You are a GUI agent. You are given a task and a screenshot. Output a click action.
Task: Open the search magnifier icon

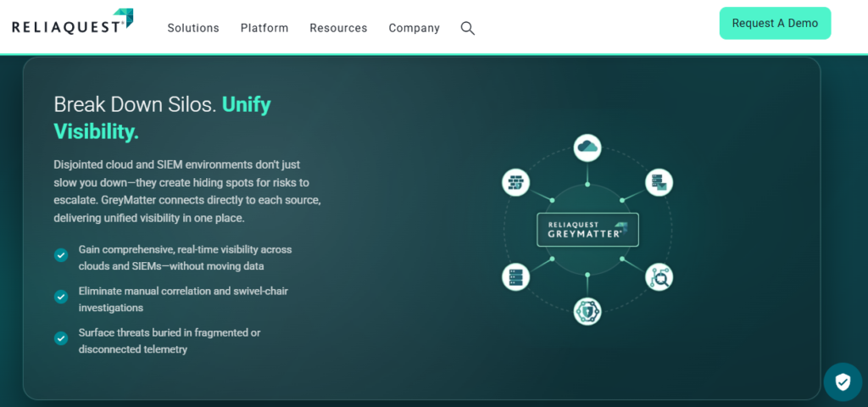tap(468, 28)
